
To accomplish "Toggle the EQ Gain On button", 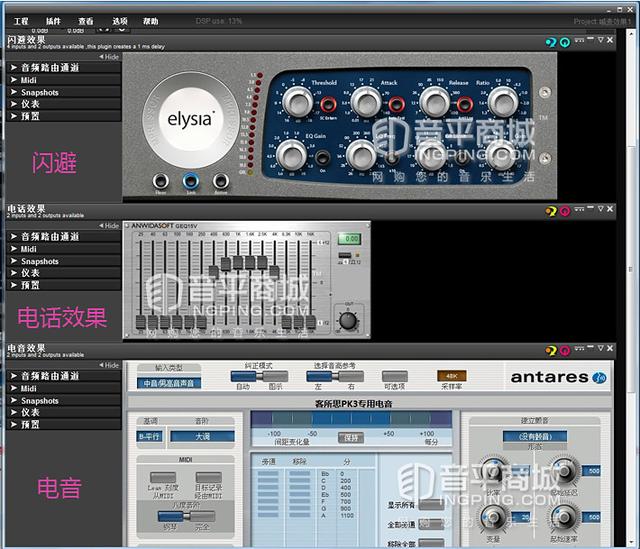I will tap(322, 158).
